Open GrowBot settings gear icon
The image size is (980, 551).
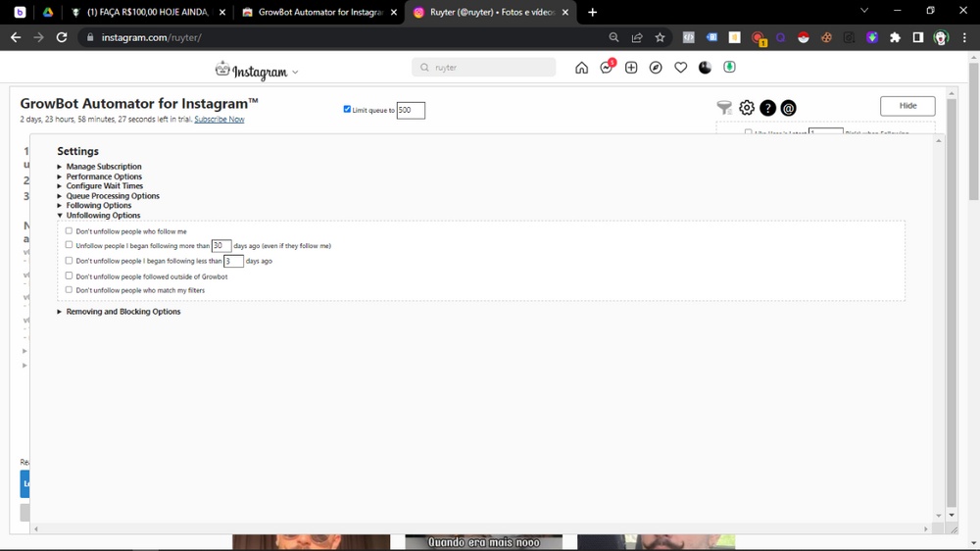[747, 108]
